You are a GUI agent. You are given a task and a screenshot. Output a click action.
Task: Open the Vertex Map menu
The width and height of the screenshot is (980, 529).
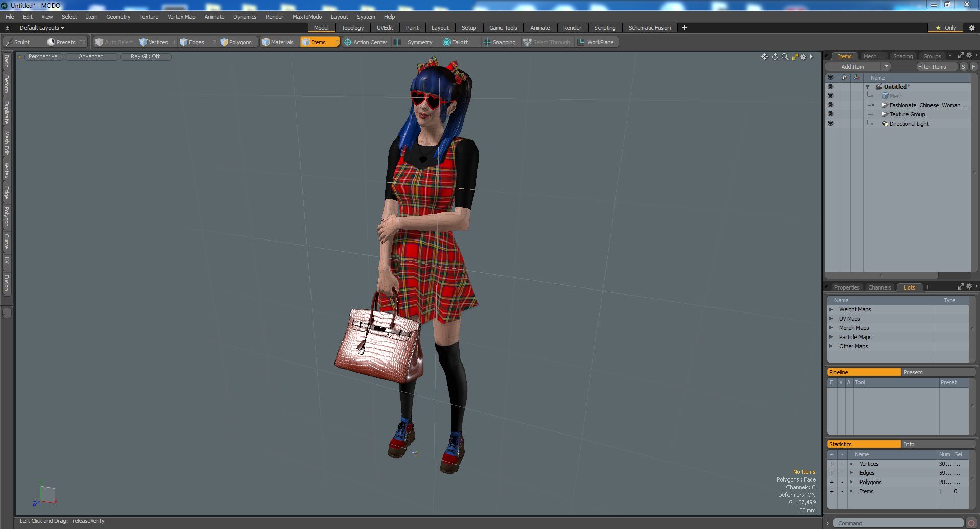point(181,17)
